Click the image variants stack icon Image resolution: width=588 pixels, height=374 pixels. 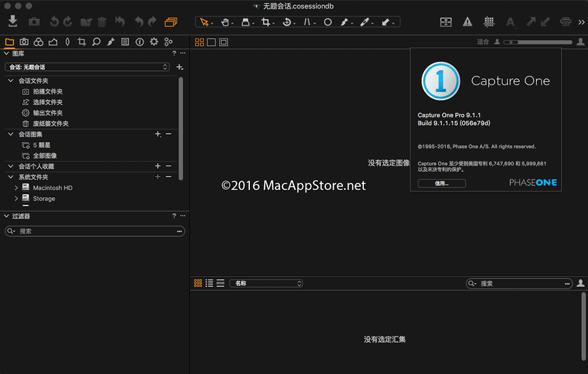click(x=171, y=22)
